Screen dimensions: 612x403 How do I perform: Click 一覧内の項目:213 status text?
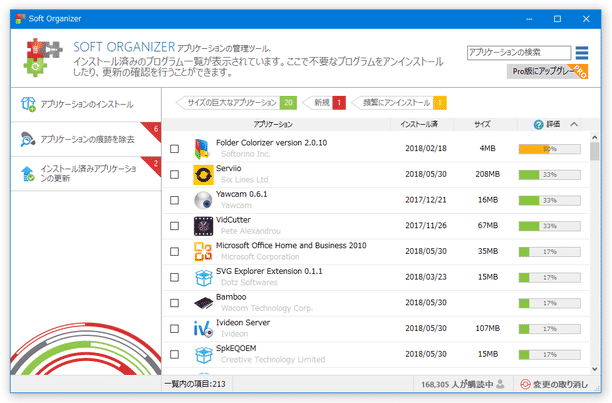coord(195,384)
